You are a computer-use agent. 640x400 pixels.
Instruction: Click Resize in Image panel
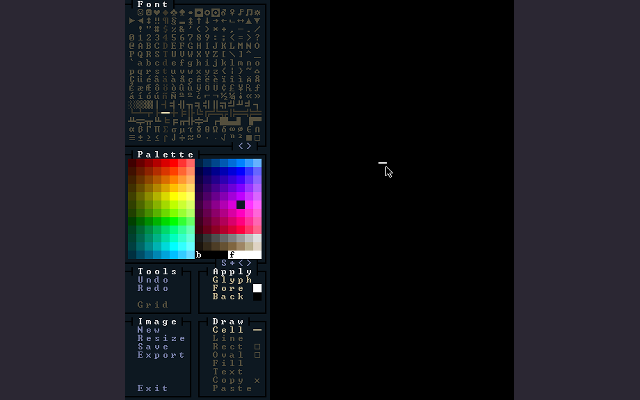tap(161, 338)
